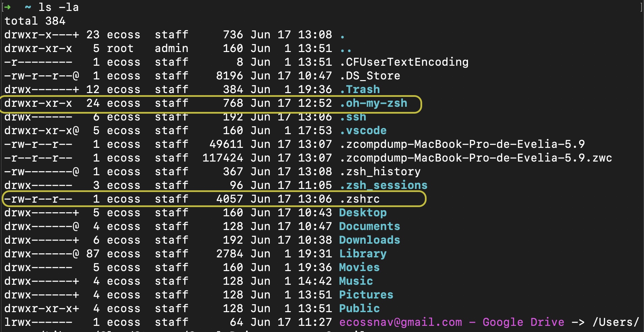The height and width of the screenshot is (332, 644).
Task: Click the .oh-my-zsh directory name
Action: (x=374, y=103)
